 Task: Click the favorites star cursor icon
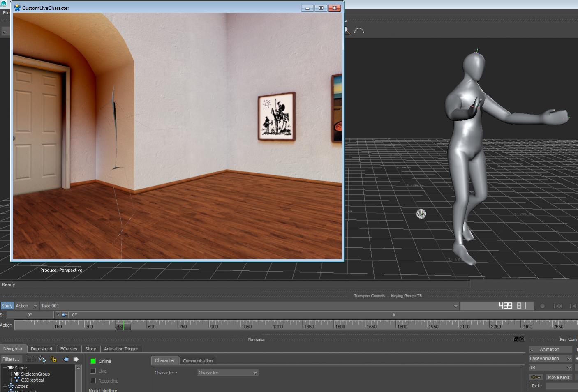point(42,359)
